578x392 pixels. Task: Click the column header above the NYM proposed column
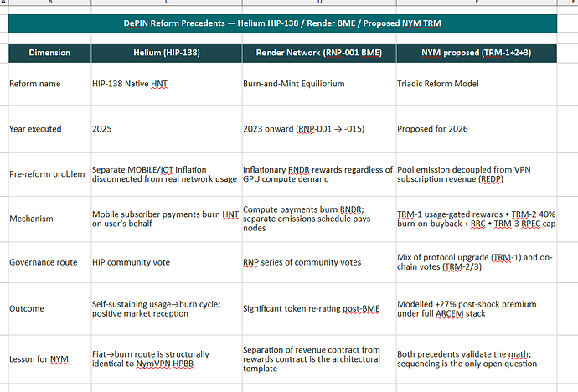477,2
